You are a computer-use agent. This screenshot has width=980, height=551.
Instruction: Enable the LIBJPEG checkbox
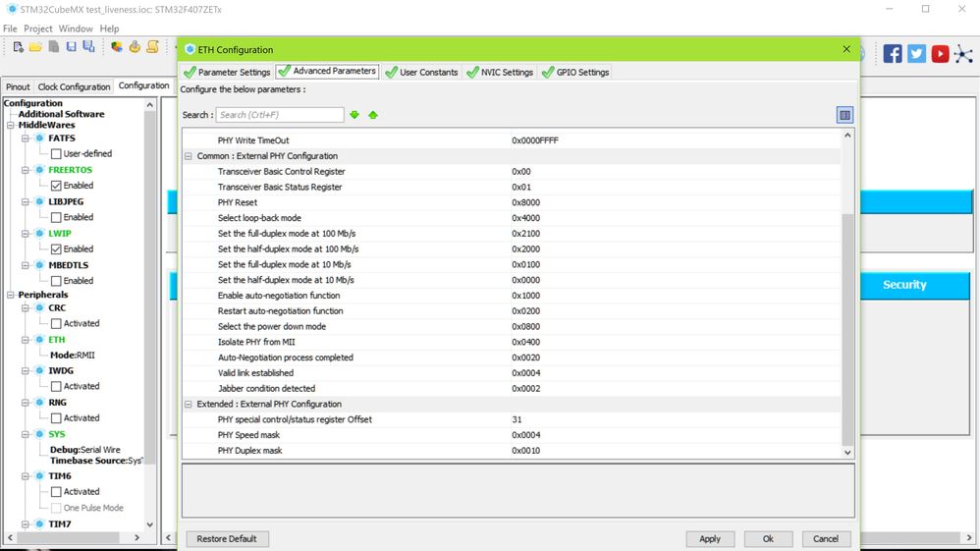[x=56, y=218]
